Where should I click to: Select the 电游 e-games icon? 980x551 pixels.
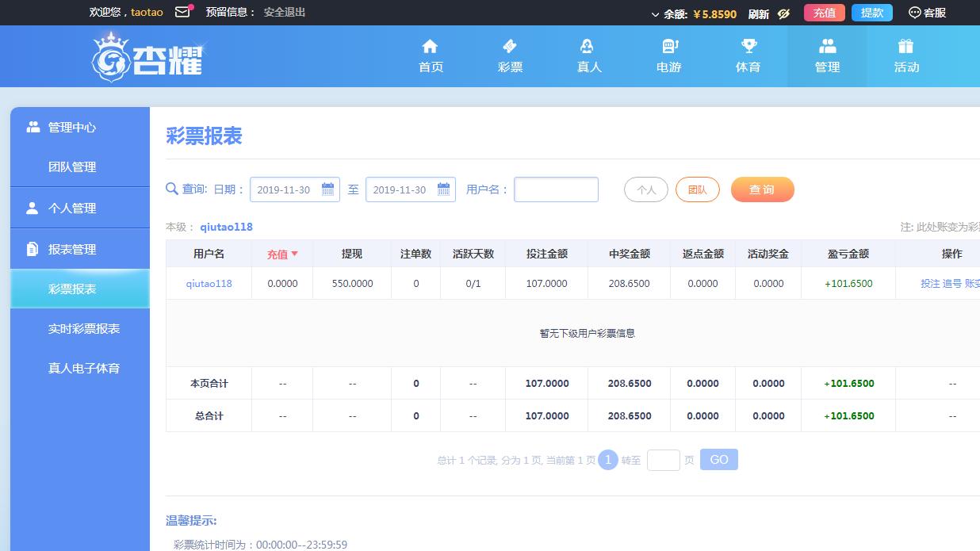pos(669,46)
